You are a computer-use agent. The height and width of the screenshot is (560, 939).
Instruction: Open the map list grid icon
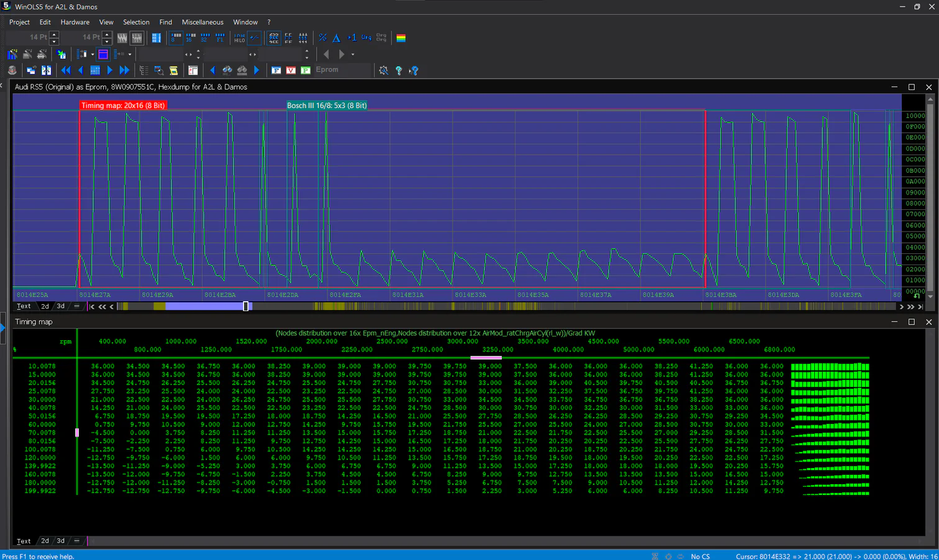tap(95, 70)
